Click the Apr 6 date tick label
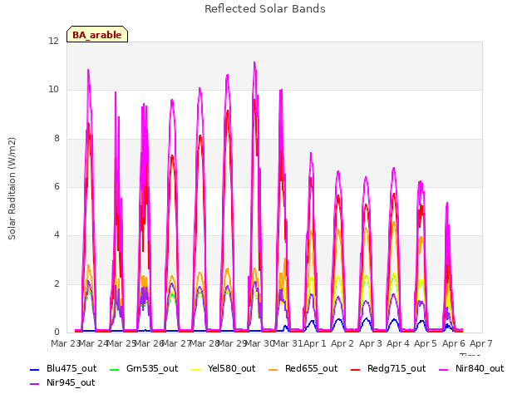532x399 pixels. pyautogui.click(x=454, y=343)
